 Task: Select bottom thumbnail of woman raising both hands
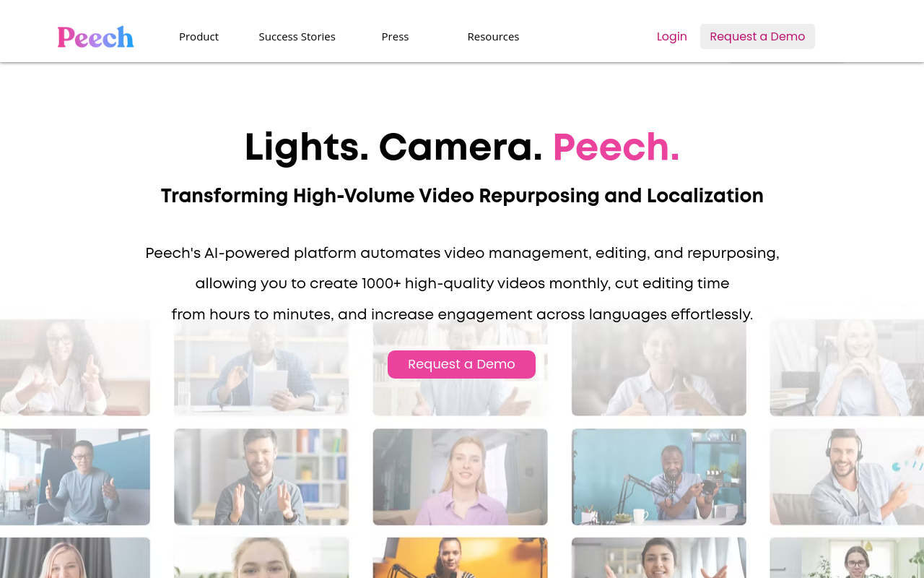click(x=659, y=558)
